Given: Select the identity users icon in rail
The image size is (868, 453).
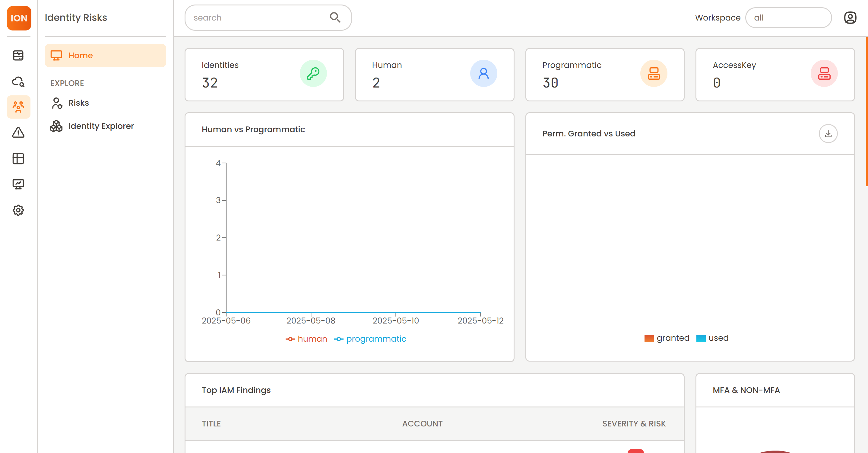Looking at the screenshot, I should click(x=18, y=107).
